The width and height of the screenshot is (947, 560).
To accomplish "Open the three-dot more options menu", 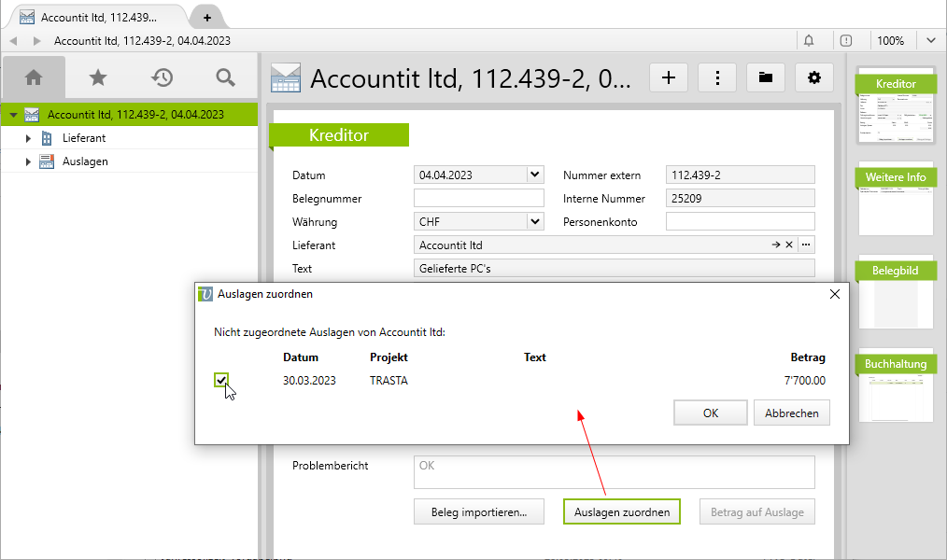I will pos(717,78).
